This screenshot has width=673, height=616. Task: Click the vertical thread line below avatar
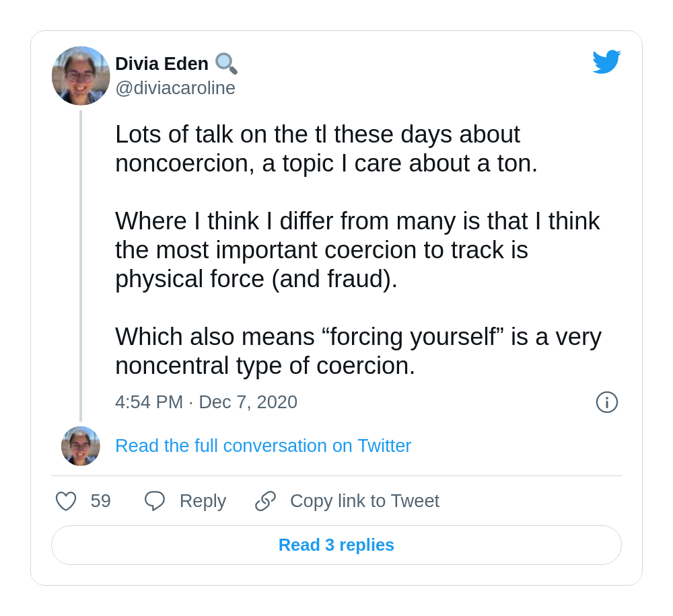click(x=81, y=266)
